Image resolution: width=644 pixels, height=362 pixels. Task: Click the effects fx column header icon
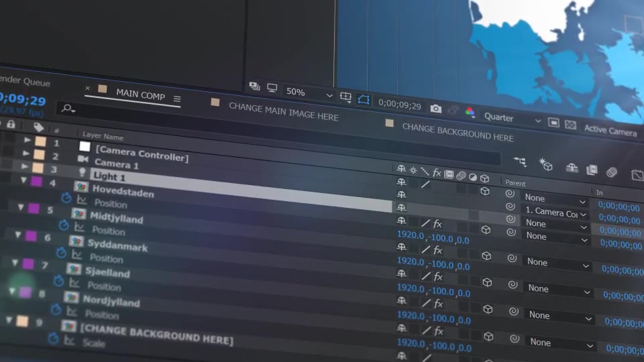click(x=437, y=173)
